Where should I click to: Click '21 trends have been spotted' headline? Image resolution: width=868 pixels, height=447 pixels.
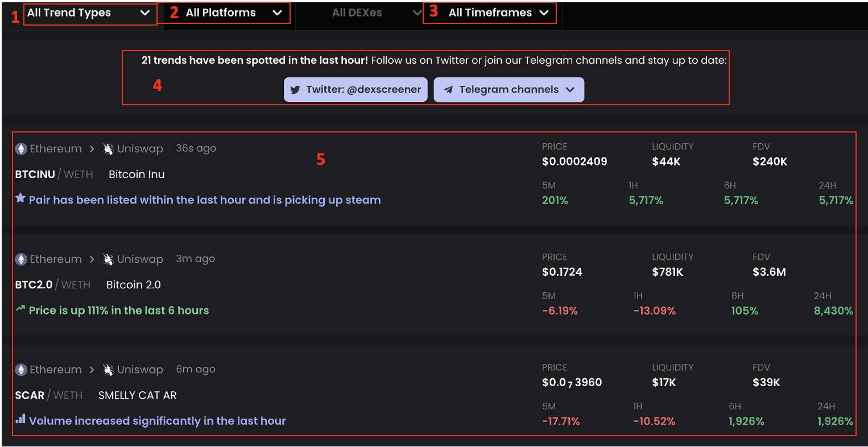(x=255, y=60)
